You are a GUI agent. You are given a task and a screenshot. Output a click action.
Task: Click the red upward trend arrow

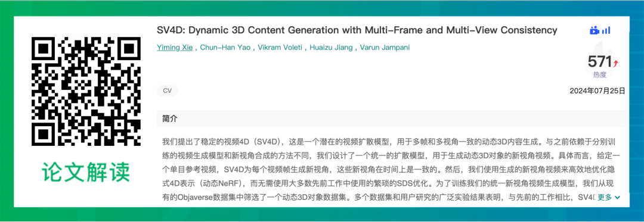[x=615, y=63]
